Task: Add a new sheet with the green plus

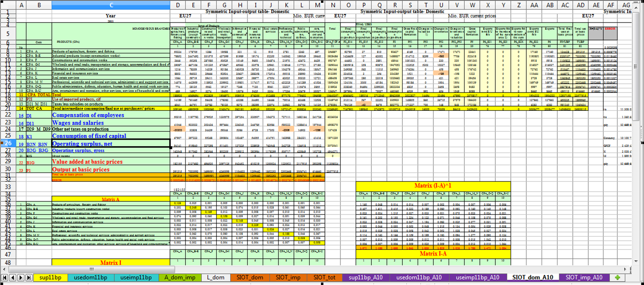Action: 617,278
